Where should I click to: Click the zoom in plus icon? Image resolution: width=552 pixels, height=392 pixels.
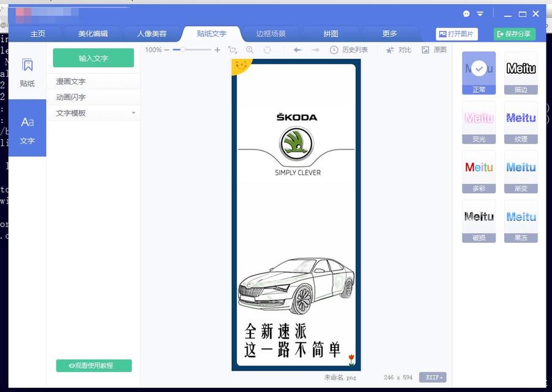click(x=217, y=50)
